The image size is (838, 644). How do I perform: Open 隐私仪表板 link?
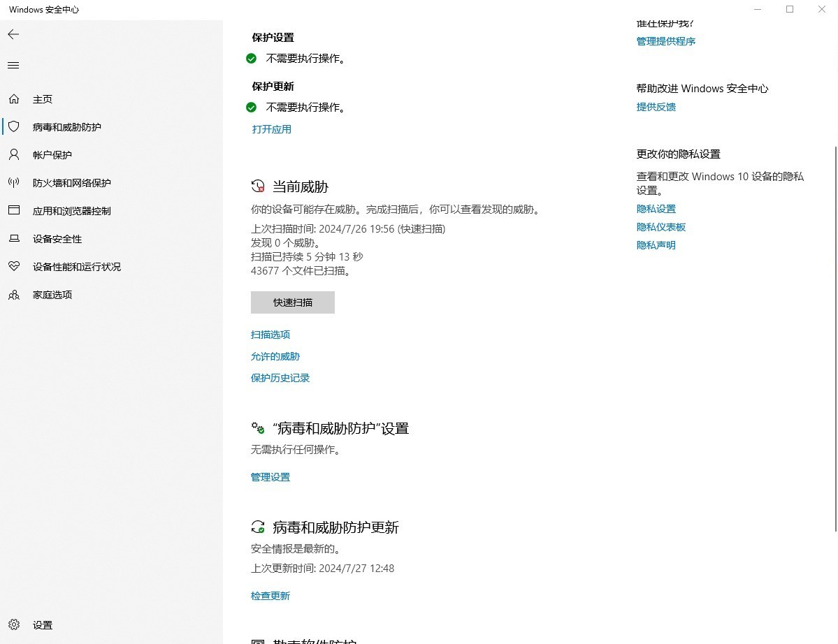point(661,227)
